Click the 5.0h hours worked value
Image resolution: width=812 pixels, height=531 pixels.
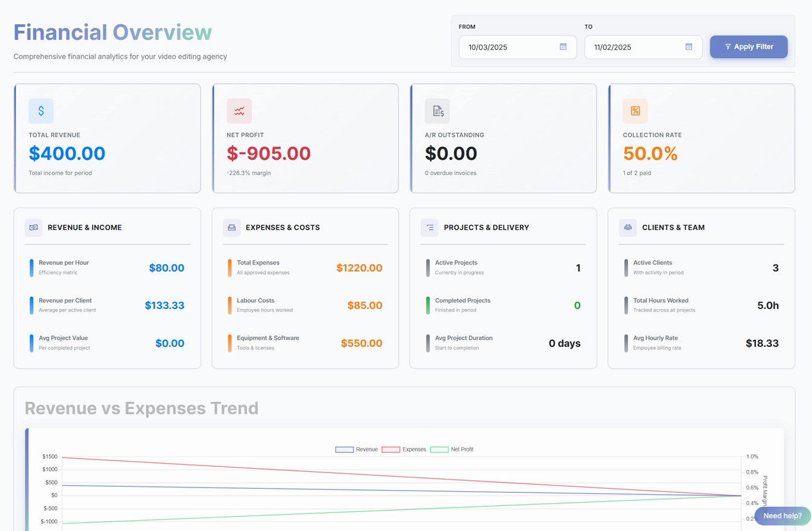click(x=768, y=305)
